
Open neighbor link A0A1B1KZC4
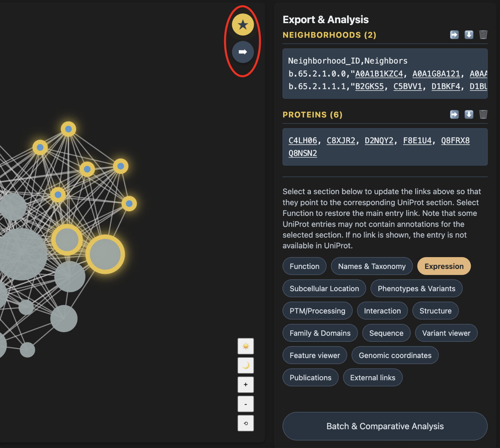[379, 74]
